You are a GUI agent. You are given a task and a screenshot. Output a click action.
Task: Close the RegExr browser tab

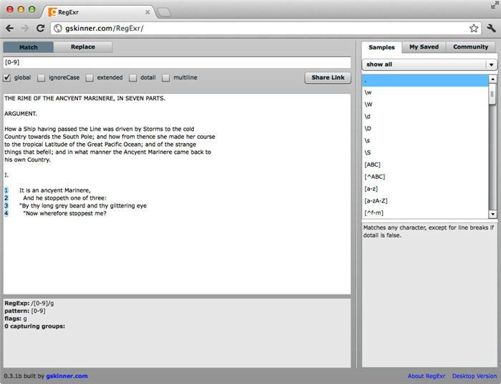point(147,12)
